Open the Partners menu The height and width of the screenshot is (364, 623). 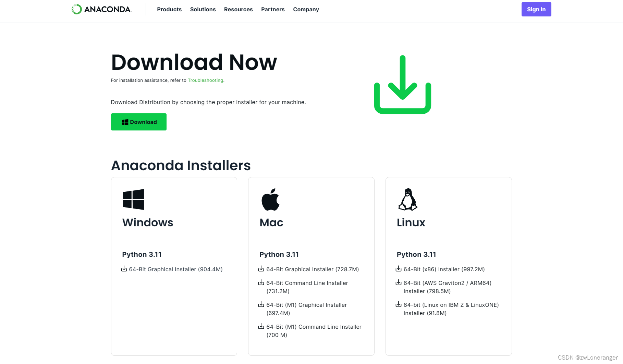pyautogui.click(x=273, y=9)
